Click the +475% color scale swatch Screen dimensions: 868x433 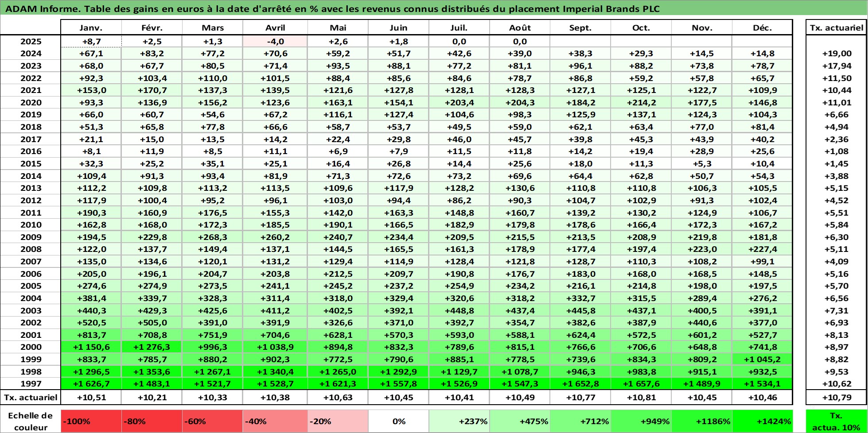pyautogui.click(x=520, y=421)
